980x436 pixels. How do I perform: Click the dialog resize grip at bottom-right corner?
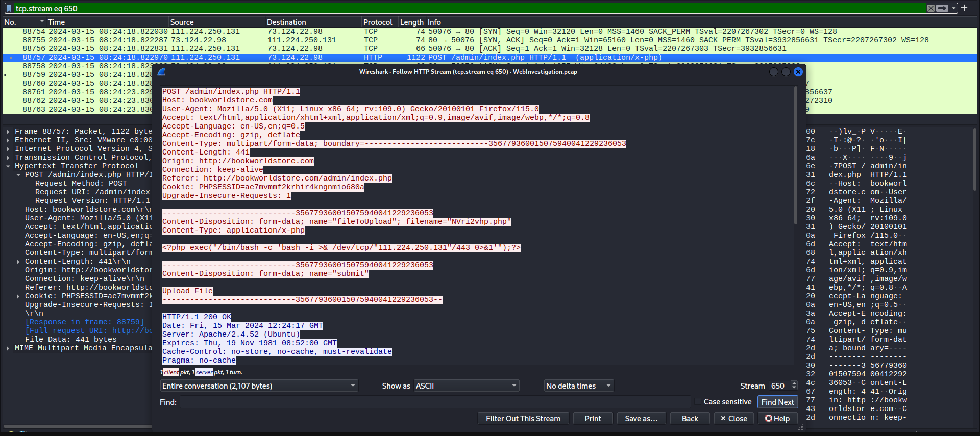click(801, 427)
